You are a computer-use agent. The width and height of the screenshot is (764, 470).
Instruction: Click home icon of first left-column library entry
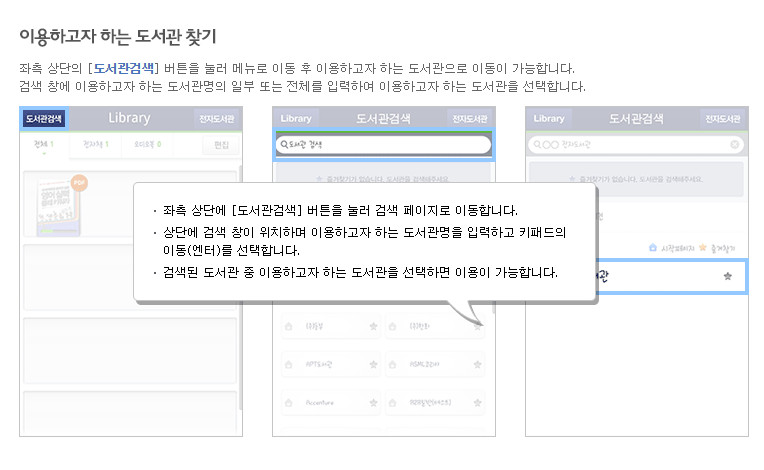click(x=288, y=326)
